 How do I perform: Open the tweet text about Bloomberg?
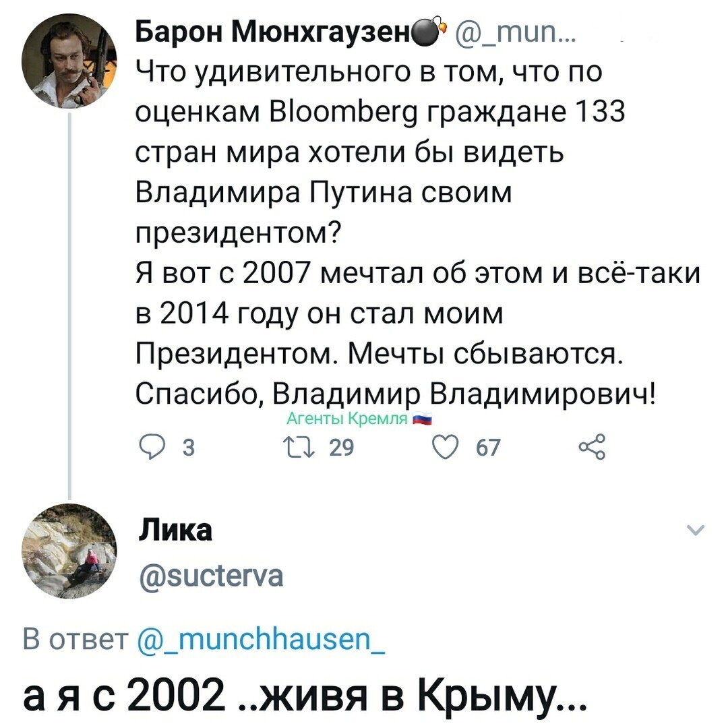[418, 233]
